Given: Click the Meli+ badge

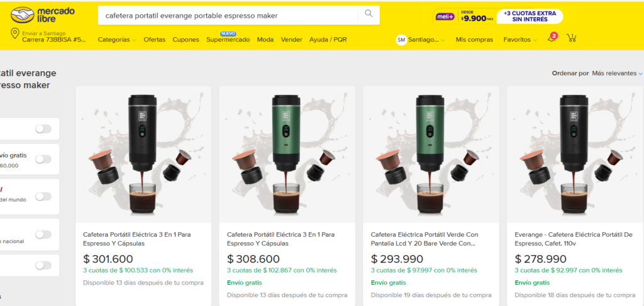Looking at the screenshot, I should pyautogui.click(x=445, y=16).
